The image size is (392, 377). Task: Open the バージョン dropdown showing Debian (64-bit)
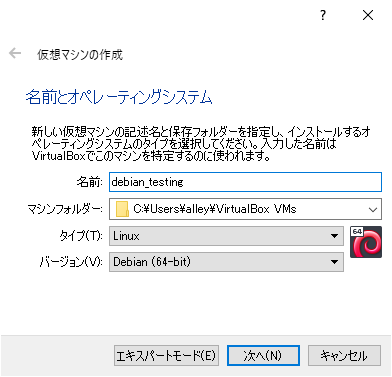[226, 262]
